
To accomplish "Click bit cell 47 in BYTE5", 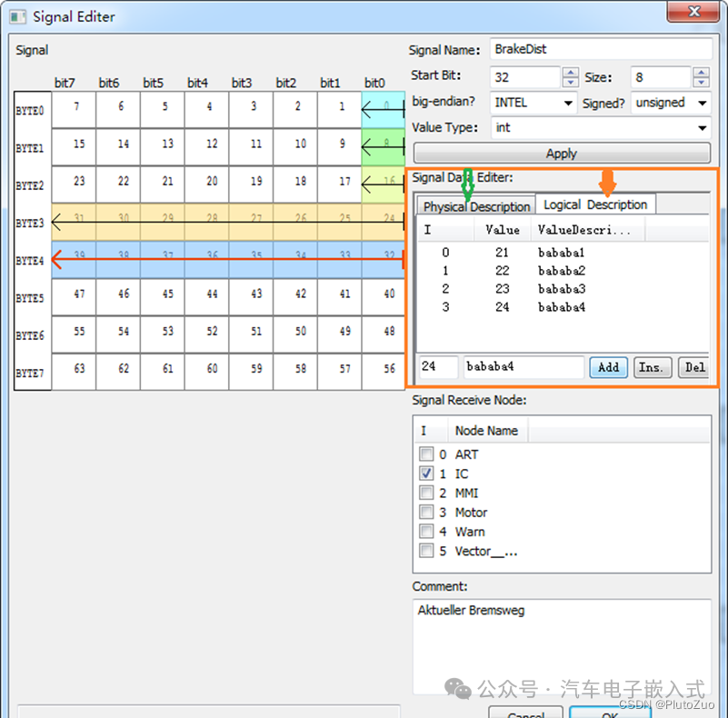I will (75, 297).
